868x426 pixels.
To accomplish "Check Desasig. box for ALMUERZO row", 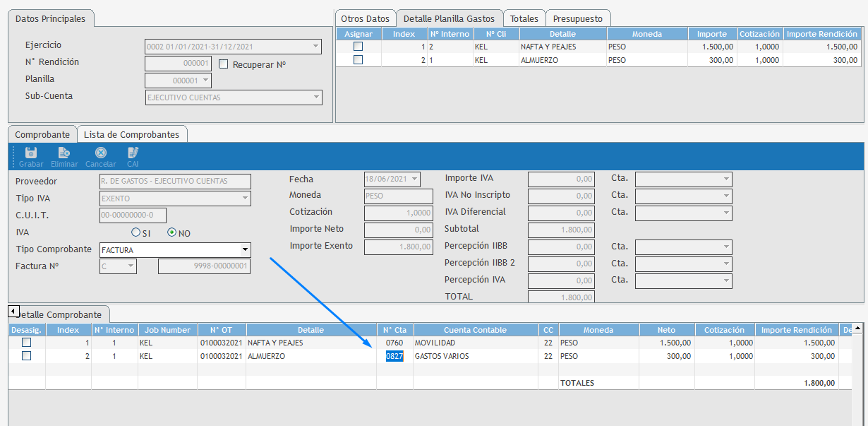I will coord(26,356).
